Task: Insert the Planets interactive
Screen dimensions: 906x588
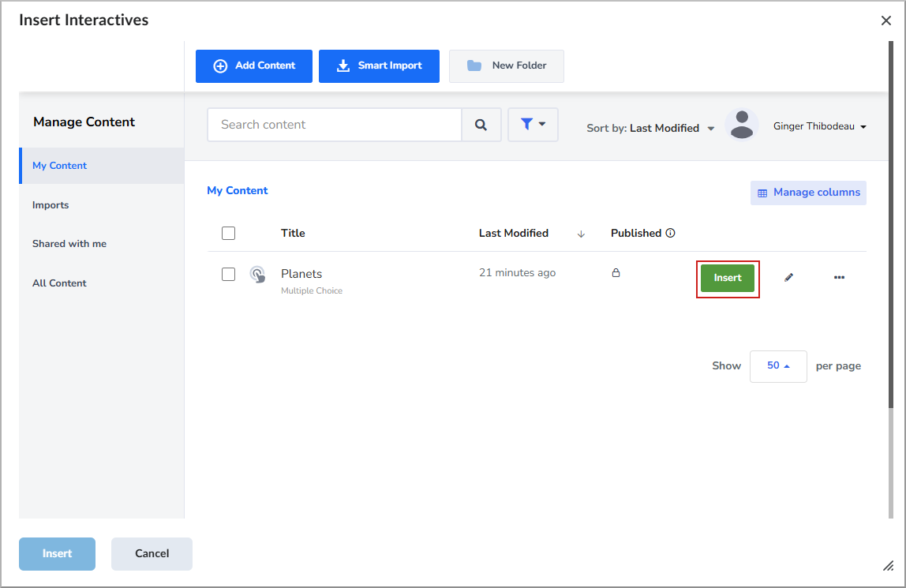Action: pos(727,278)
